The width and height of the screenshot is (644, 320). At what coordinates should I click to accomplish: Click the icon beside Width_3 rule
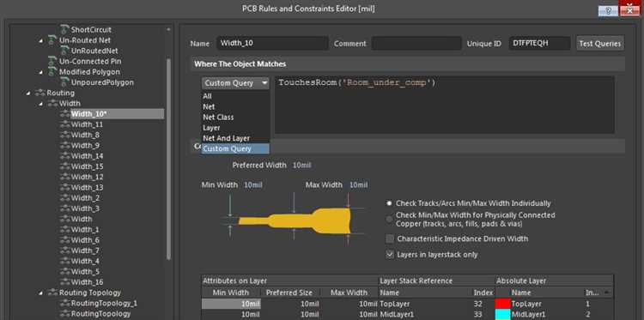[x=65, y=208]
